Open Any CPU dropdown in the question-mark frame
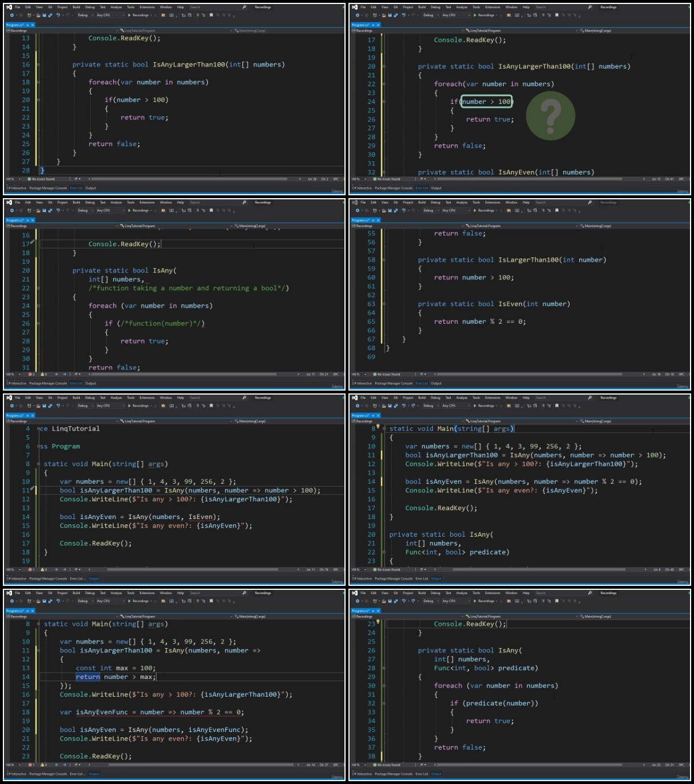The height and width of the screenshot is (784, 694). (455, 15)
